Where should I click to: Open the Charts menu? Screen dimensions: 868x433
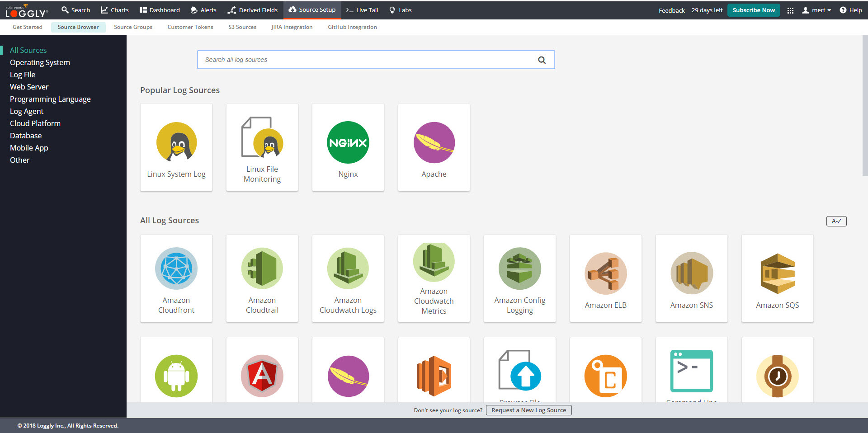(115, 10)
